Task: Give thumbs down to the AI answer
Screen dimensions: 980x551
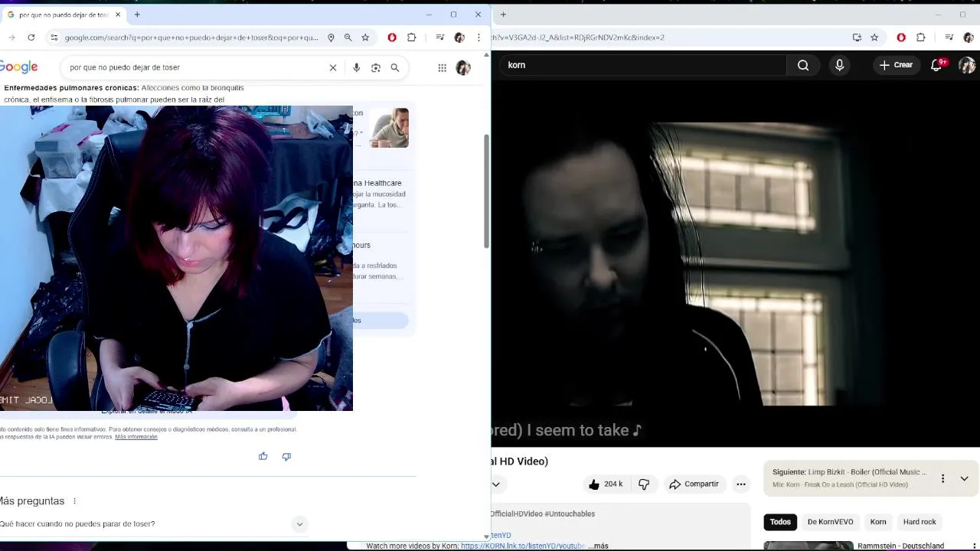Action: point(286,456)
